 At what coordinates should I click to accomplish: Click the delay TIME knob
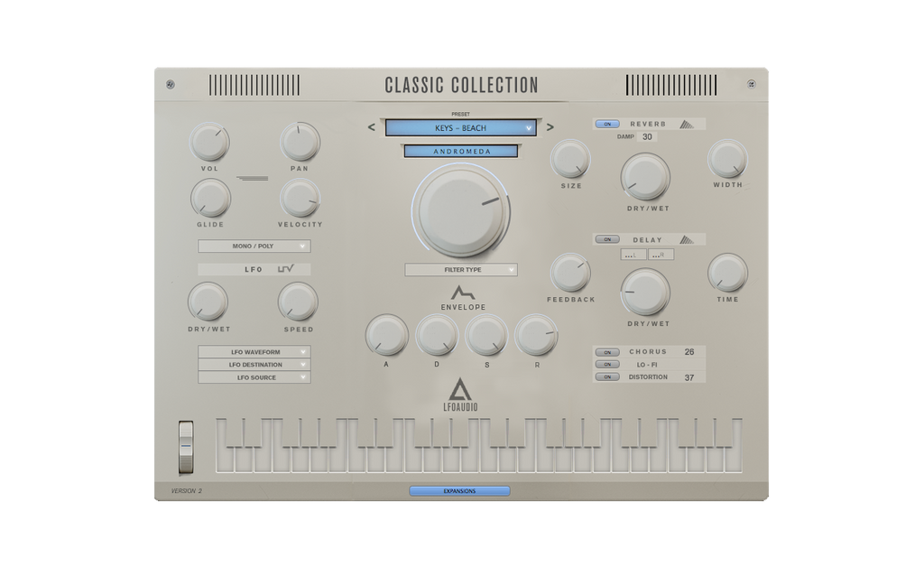point(728,274)
